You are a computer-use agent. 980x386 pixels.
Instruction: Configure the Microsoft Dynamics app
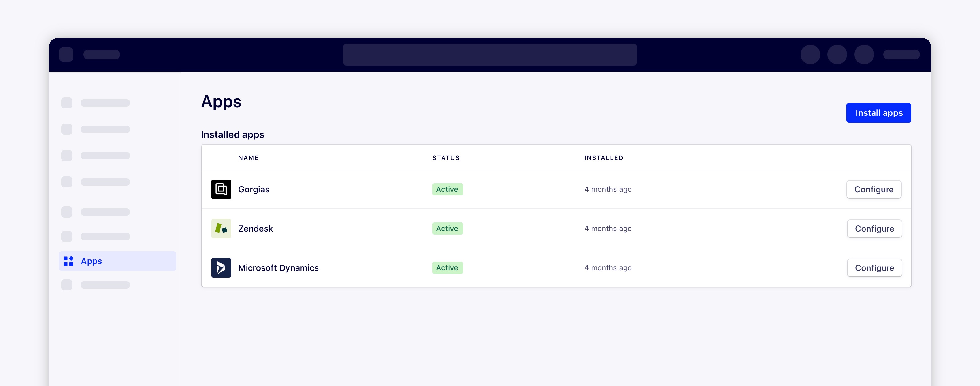[x=874, y=268]
